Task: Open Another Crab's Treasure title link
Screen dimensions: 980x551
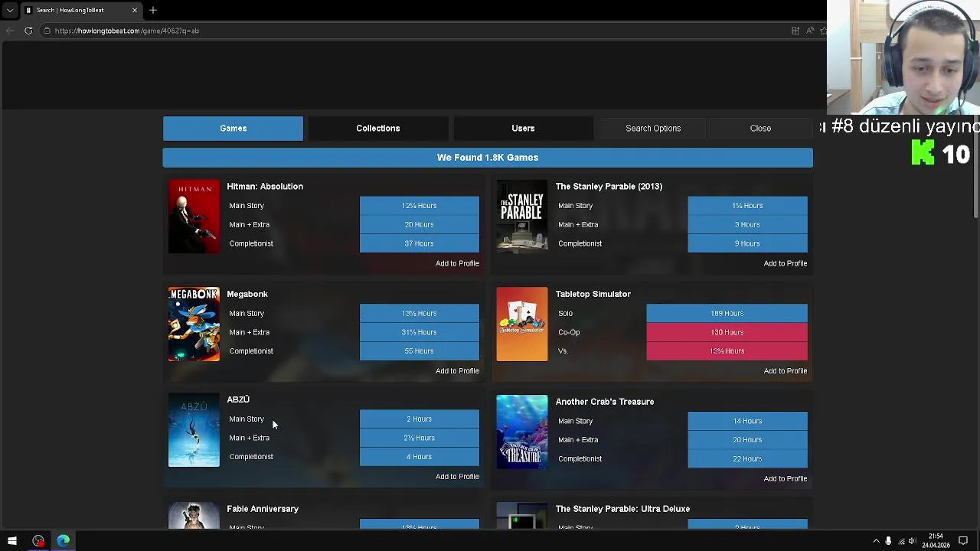Action: click(x=605, y=402)
